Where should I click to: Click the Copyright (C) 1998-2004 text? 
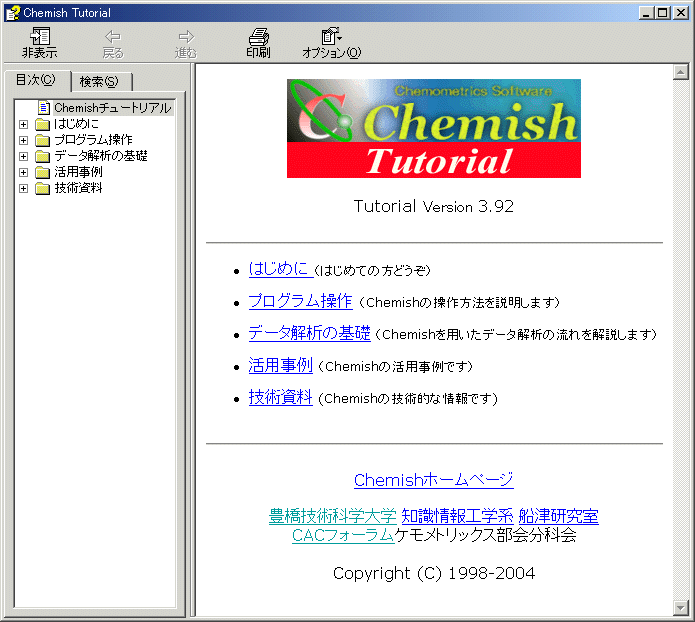(x=434, y=573)
